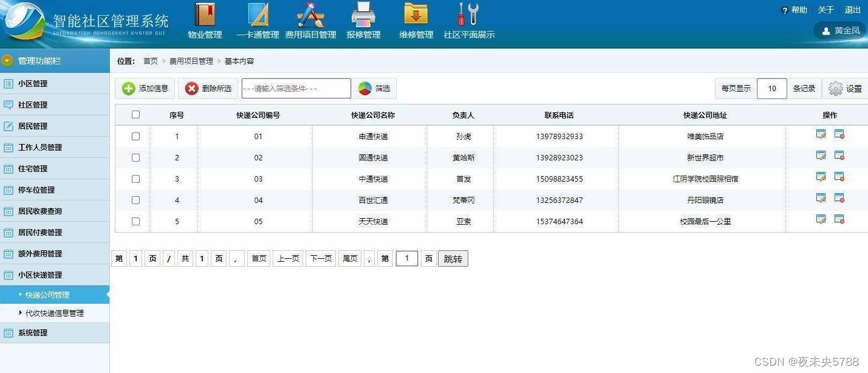Click the 上一页 pagination button

288,259
